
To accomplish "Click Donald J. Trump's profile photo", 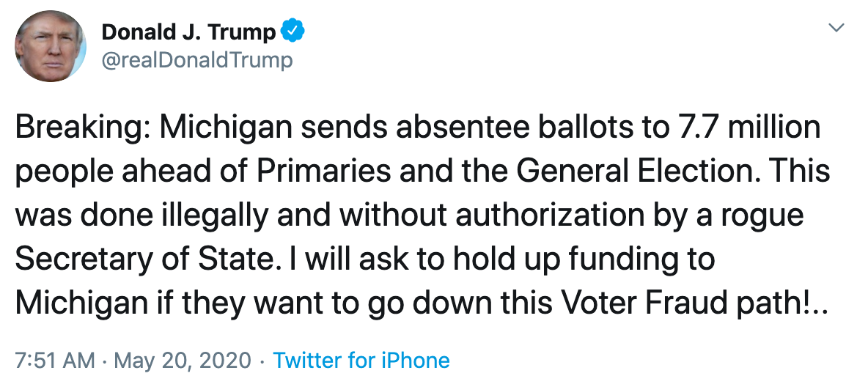I will coord(51,46).
